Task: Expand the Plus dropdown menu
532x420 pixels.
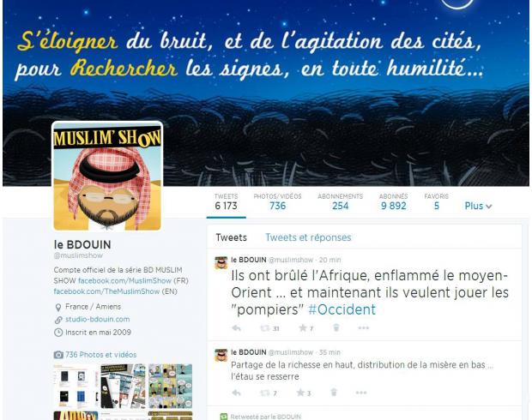Action: (x=478, y=206)
